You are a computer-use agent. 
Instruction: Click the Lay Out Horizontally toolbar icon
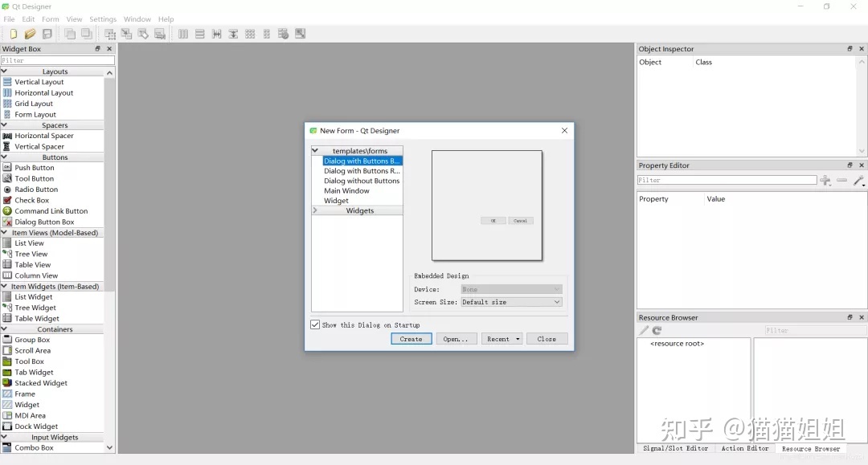183,34
